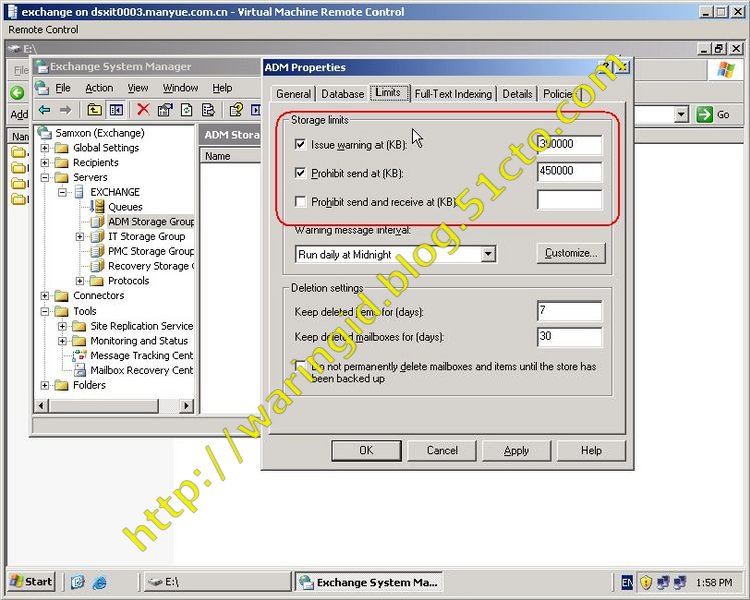Toggle the Show/Hide Console Tree icon

(x=116, y=110)
